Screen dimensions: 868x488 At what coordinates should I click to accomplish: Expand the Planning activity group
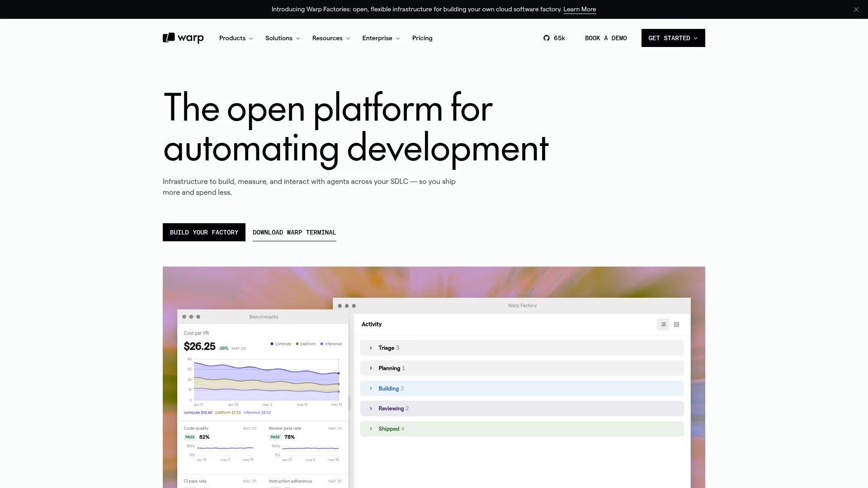coord(522,368)
